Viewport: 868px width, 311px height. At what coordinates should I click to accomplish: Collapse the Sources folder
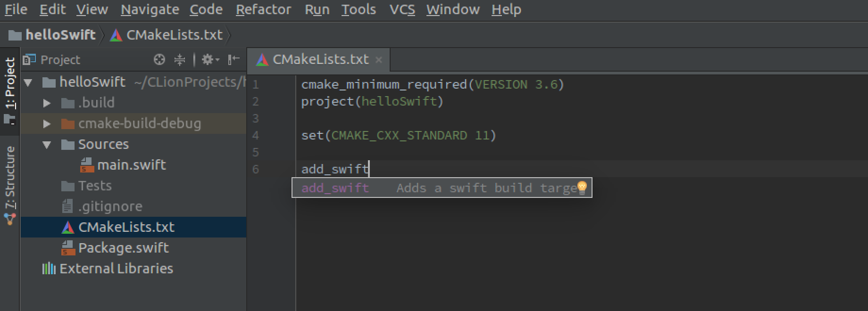point(47,145)
